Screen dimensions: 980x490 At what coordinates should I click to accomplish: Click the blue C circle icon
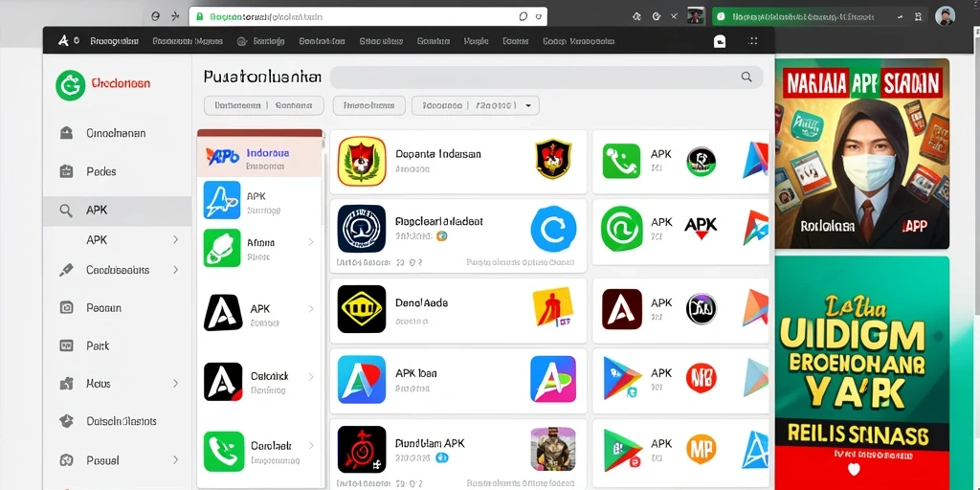pyautogui.click(x=553, y=230)
